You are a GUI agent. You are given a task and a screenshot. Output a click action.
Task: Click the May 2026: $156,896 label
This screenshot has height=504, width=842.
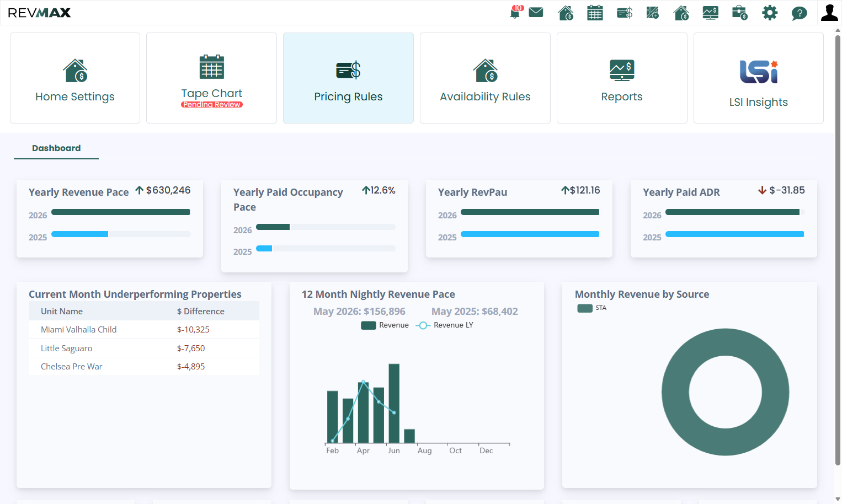[359, 312]
